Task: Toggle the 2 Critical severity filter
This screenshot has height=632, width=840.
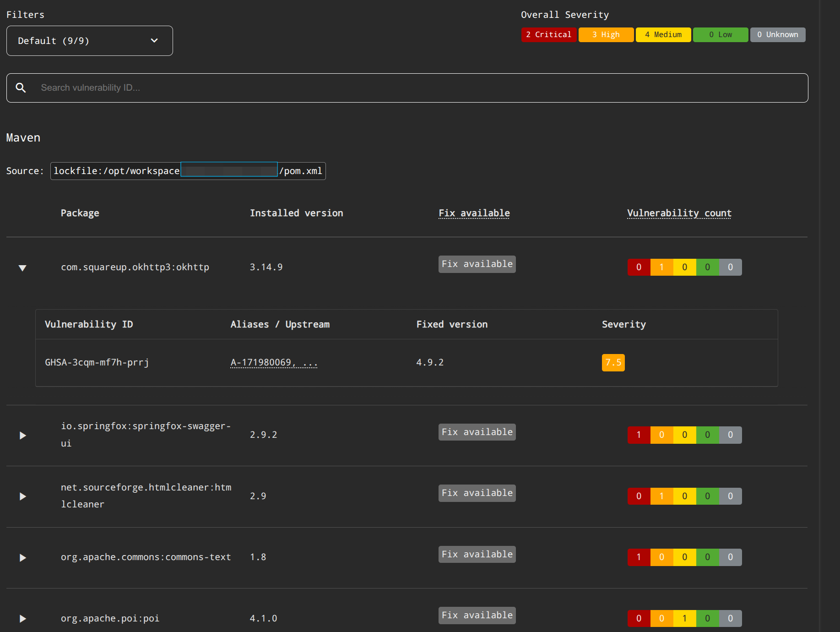Action: click(548, 35)
